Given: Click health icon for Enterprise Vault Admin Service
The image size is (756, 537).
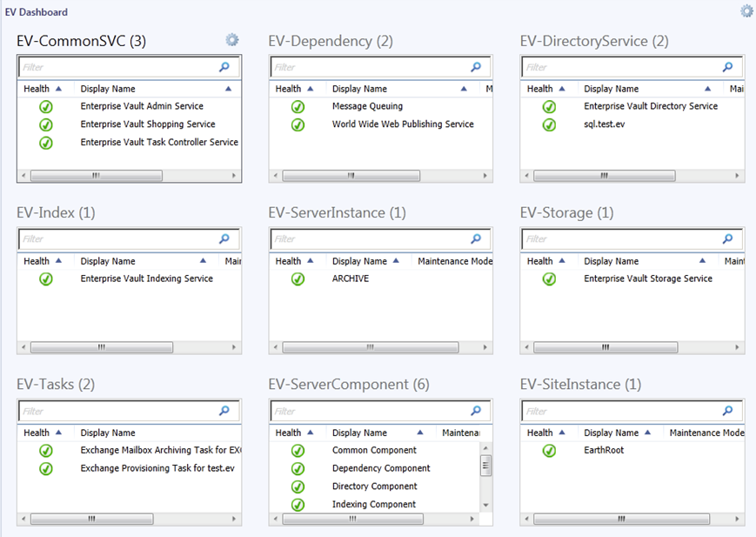Looking at the screenshot, I should click(46, 107).
